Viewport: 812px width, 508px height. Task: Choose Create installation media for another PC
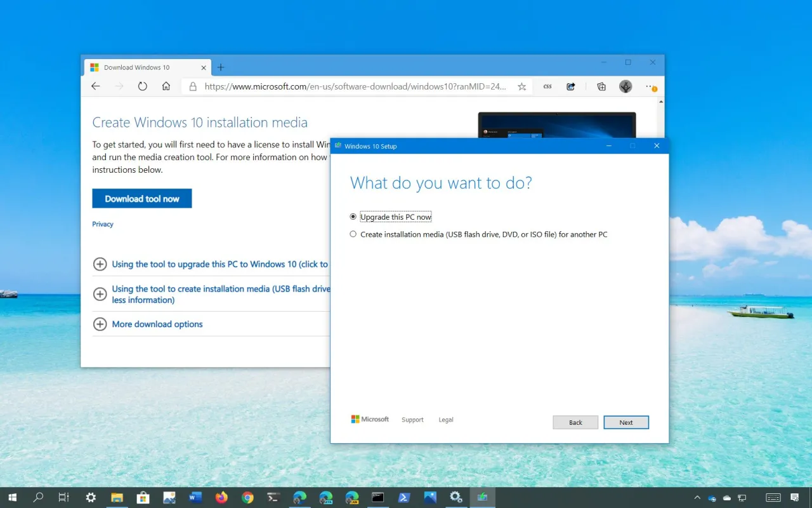coord(353,234)
